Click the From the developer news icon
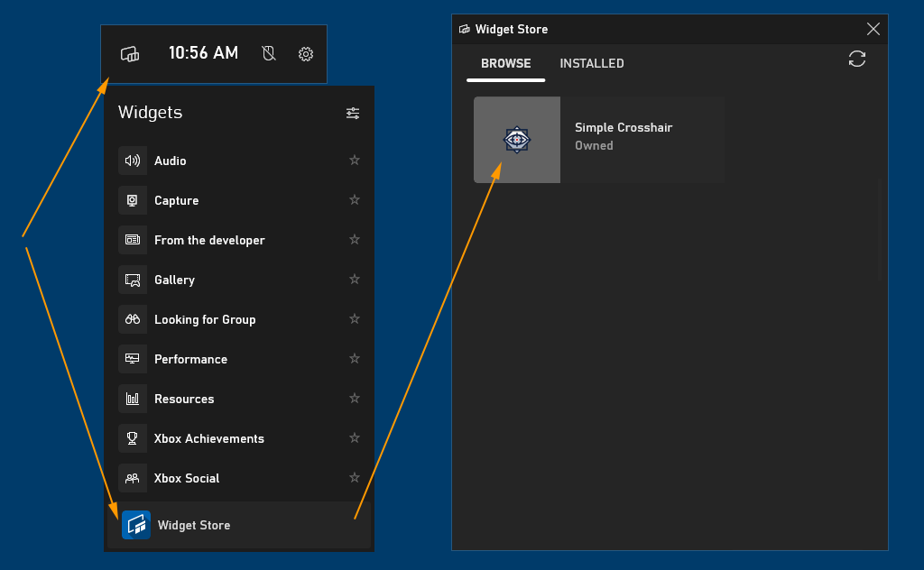Image resolution: width=924 pixels, height=570 pixels. [x=133, y=240]
